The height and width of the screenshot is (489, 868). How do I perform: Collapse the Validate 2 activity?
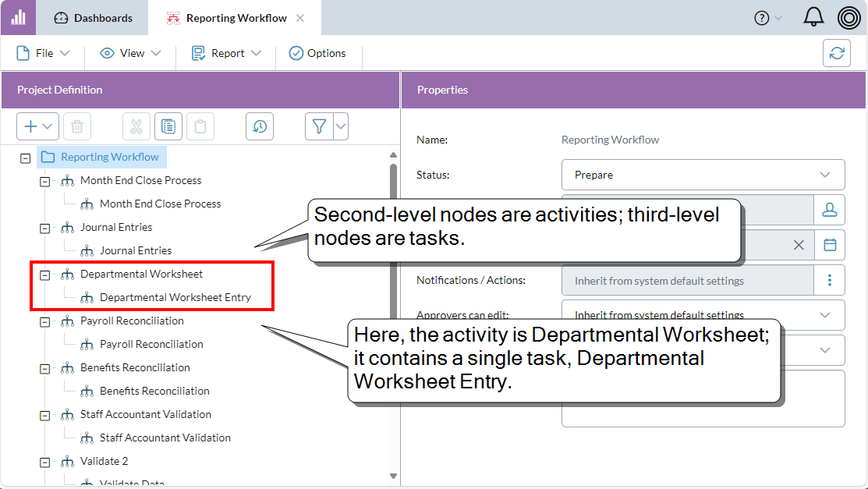44,462
